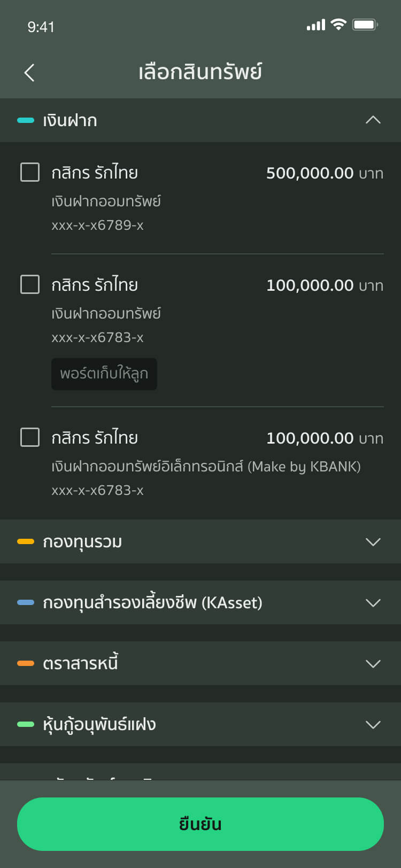Select the กองทุนรวม section header label
The width and height of the screenshot is (401, 868).
point(82,541)
